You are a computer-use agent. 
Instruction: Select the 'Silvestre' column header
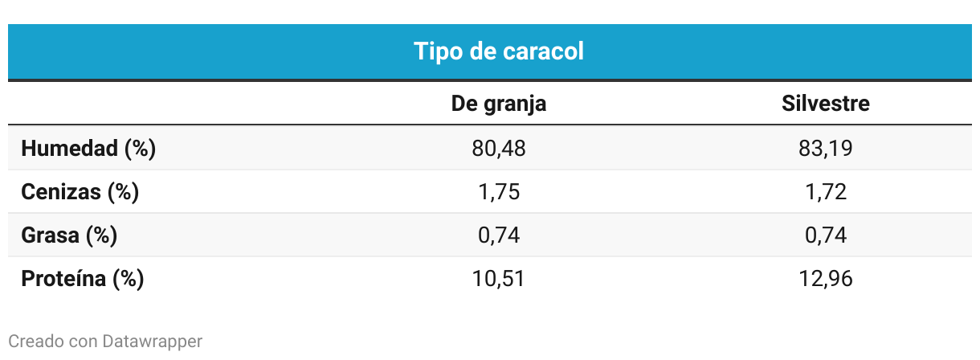point(825,104)
